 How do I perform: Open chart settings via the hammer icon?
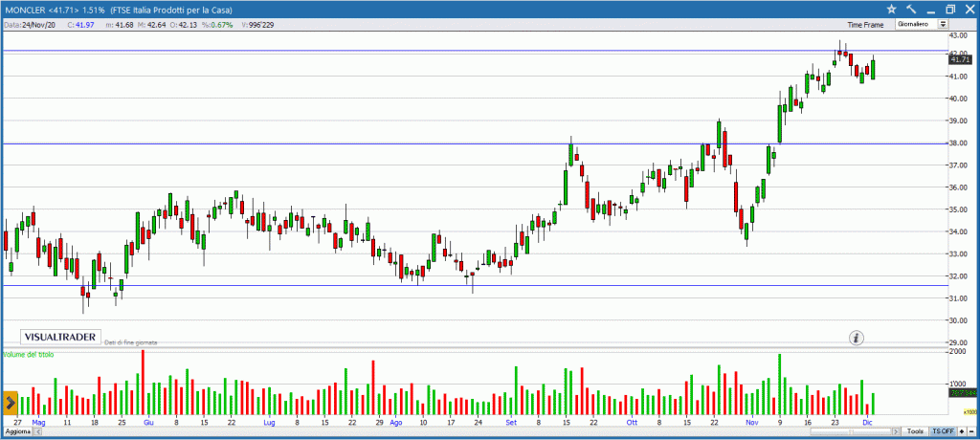pyautogui.click(x=911, y=9)
